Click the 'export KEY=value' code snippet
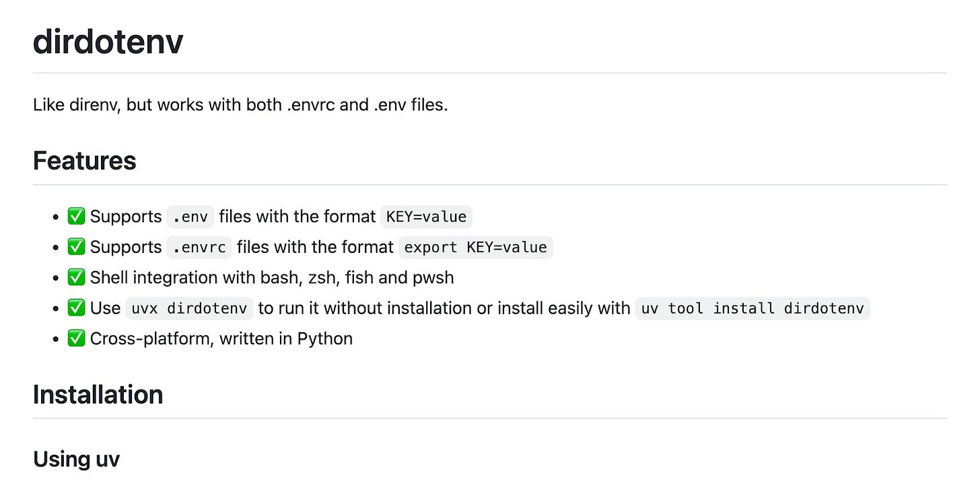The width and height of the screenshot is (980, 483). 476,247
